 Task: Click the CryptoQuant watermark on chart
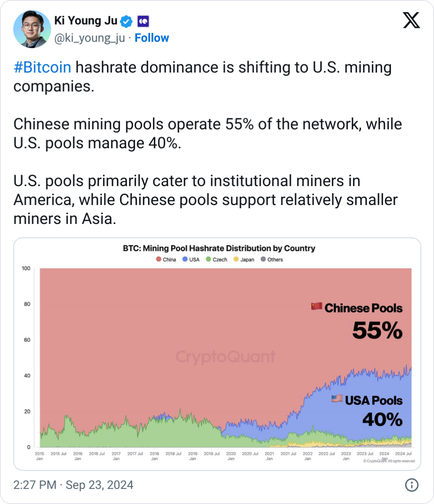225,357
